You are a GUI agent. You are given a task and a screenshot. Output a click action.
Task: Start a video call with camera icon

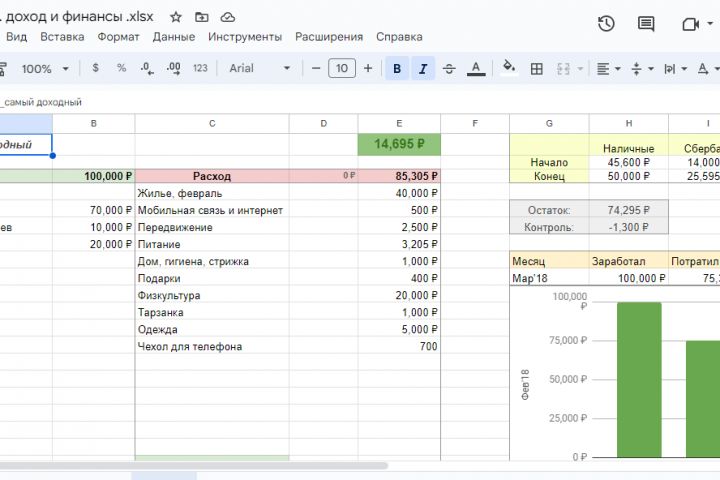(690, 24)
